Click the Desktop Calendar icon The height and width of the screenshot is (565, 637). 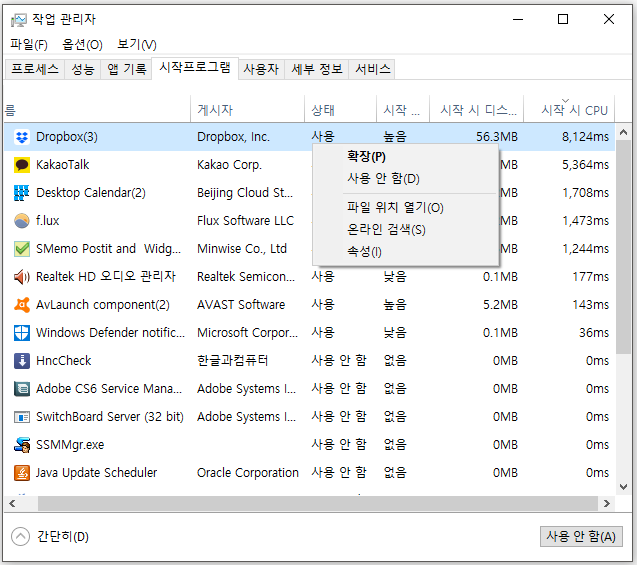pyautogui.click(x=22, y=193)
